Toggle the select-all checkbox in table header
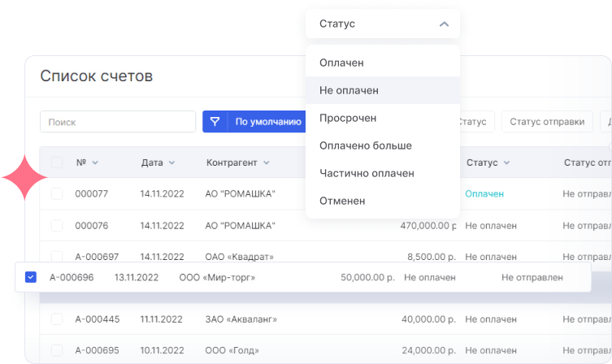 57,162
